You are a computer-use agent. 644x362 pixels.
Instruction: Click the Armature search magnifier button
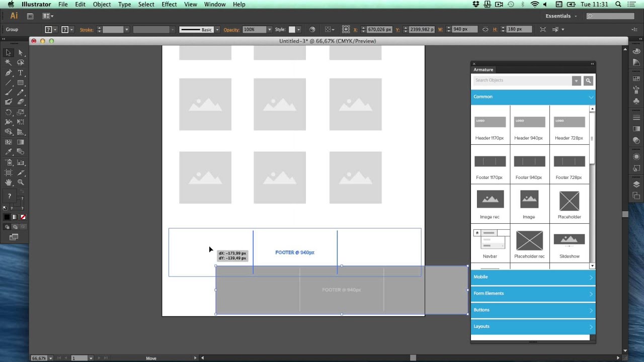click(x=588, y=80)
